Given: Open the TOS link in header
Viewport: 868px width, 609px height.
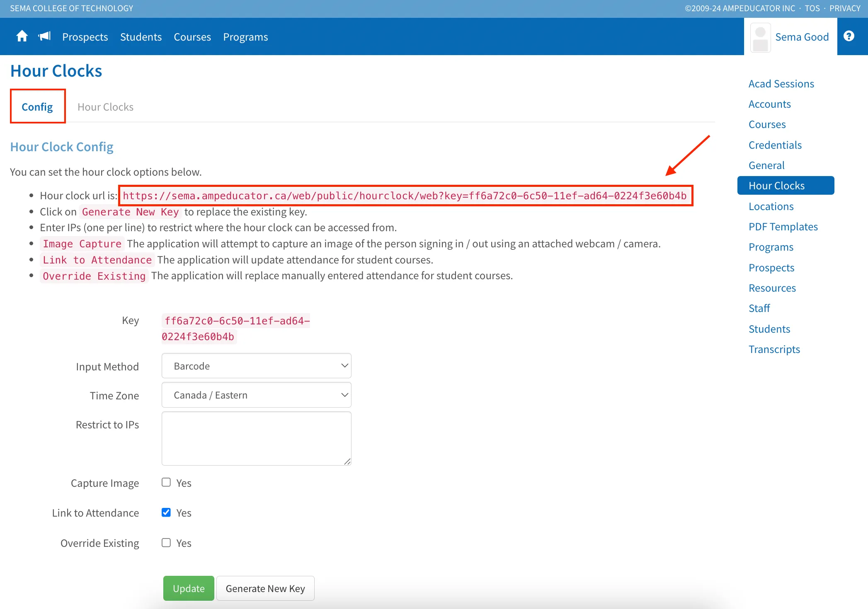Looking at the screenshot, I should point(812,8).
